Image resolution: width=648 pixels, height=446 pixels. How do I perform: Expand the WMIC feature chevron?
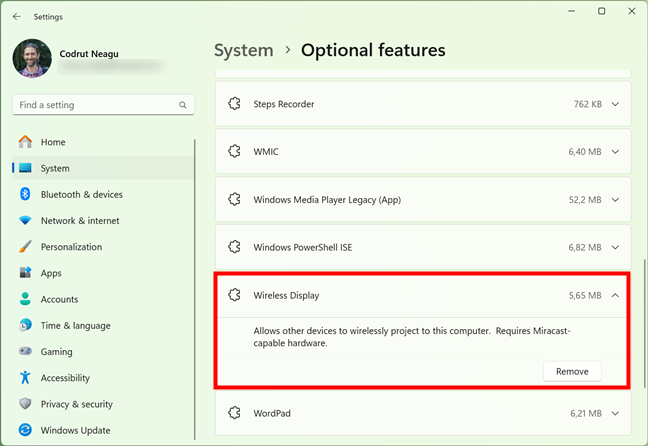pyautogui.click(x=615, y=152)
